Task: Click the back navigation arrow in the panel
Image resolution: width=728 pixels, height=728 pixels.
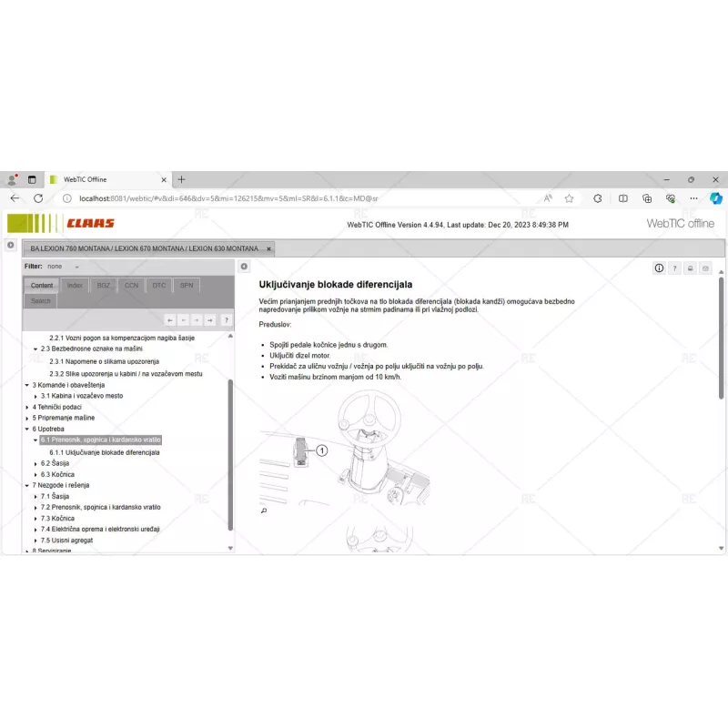Action: pyautogui.click(x=169, y=319)
